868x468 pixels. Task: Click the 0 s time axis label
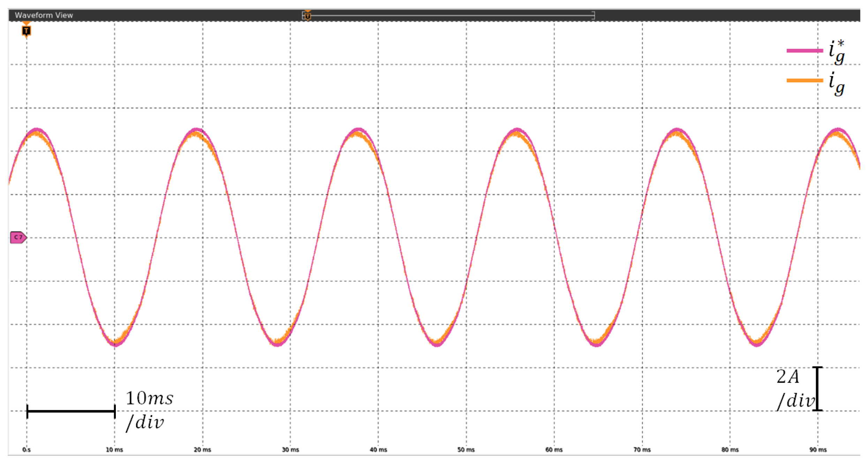tap(27, 450)
